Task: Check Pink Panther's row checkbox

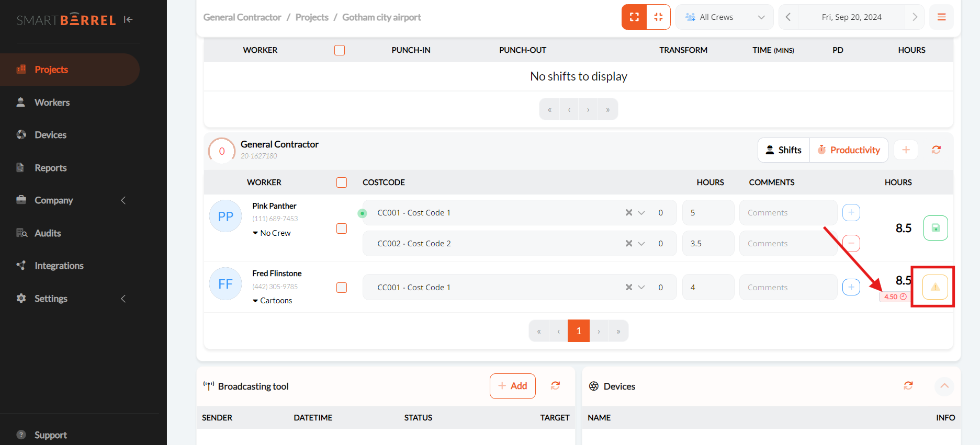Action: click(x=342, y=229)
